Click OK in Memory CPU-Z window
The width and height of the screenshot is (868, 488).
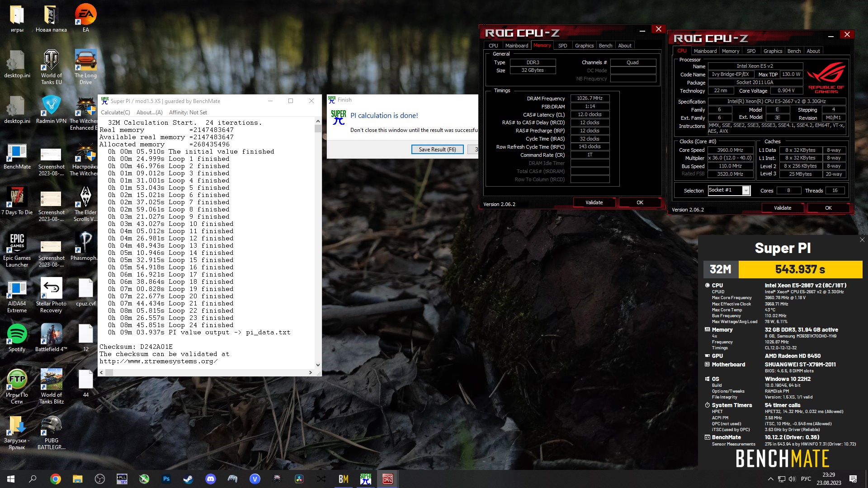coord(640,202)
